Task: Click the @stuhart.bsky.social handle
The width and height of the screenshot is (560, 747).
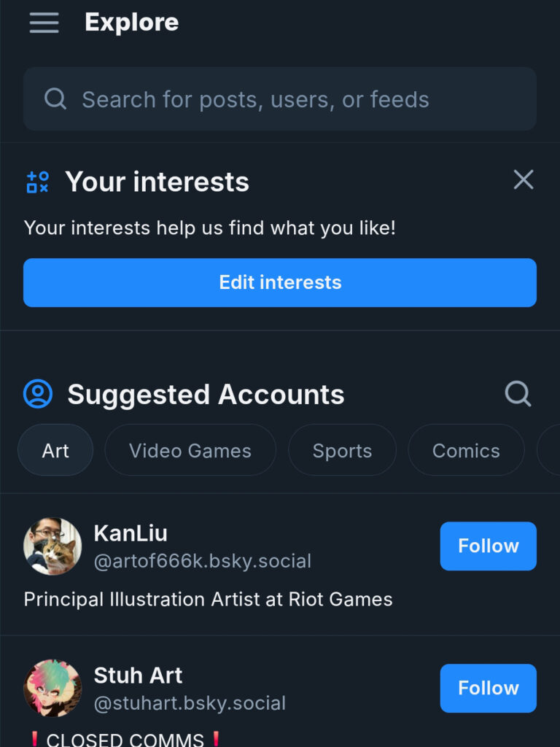Action: (190, 703)
